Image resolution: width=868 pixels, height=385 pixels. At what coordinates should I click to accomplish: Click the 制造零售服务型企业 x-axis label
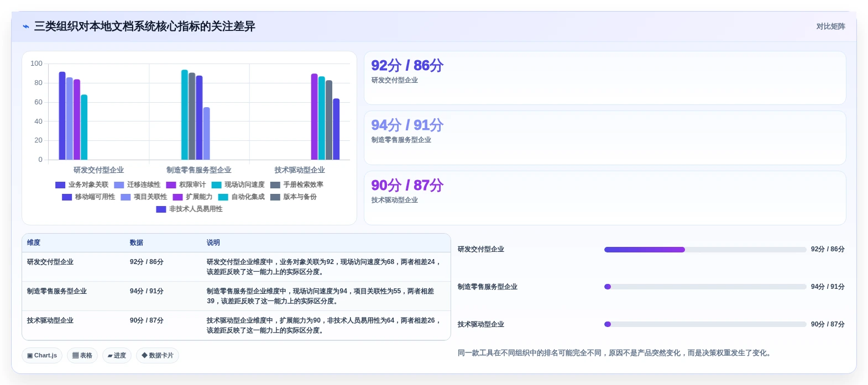pyautogui.click(x=199, y=170)
